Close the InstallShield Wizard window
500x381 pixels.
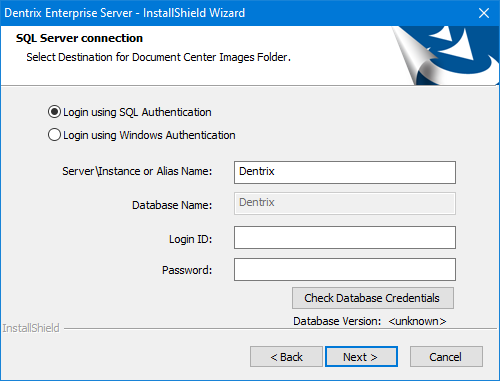coord(484,13)
